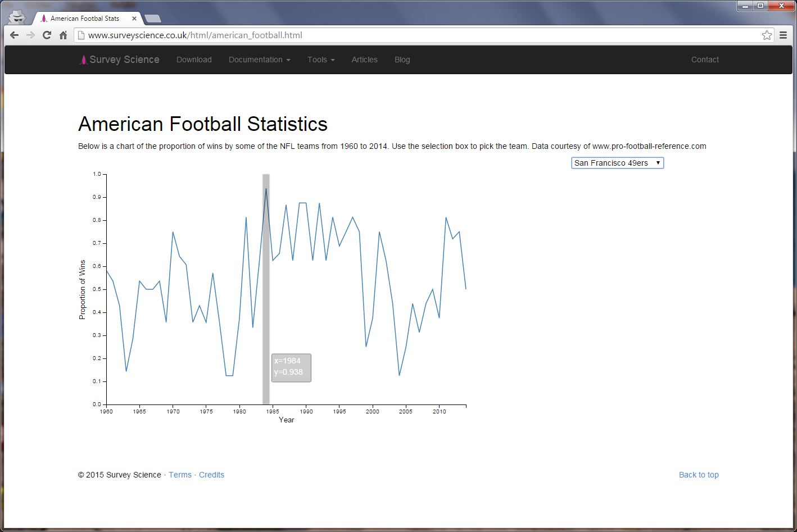
Task: Bookmark the page using the star icon
Action: (767, 35)
